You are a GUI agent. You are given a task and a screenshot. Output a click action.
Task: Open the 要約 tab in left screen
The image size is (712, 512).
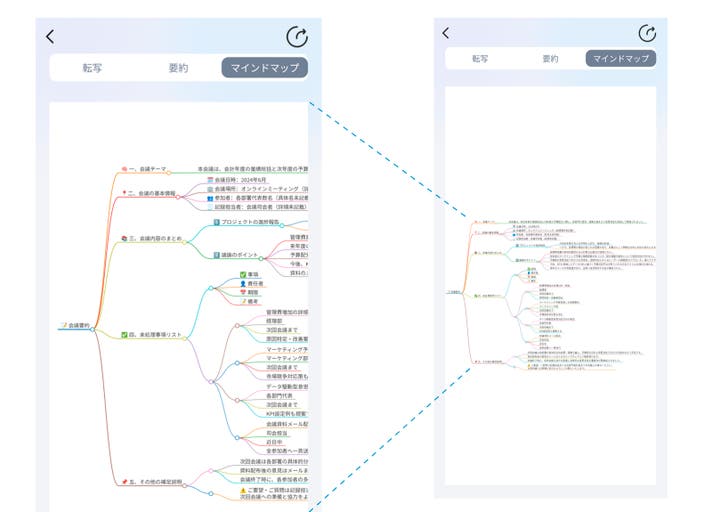(178, 68)
